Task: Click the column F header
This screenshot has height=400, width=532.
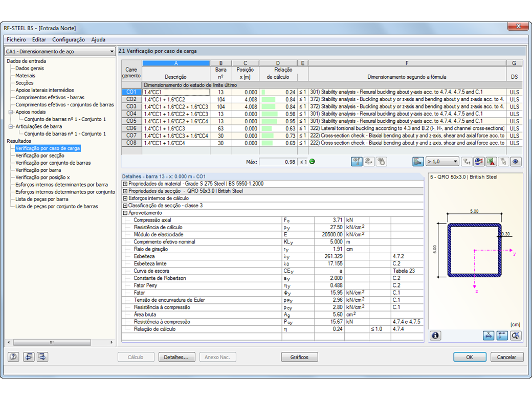Action: click(407, 63)
